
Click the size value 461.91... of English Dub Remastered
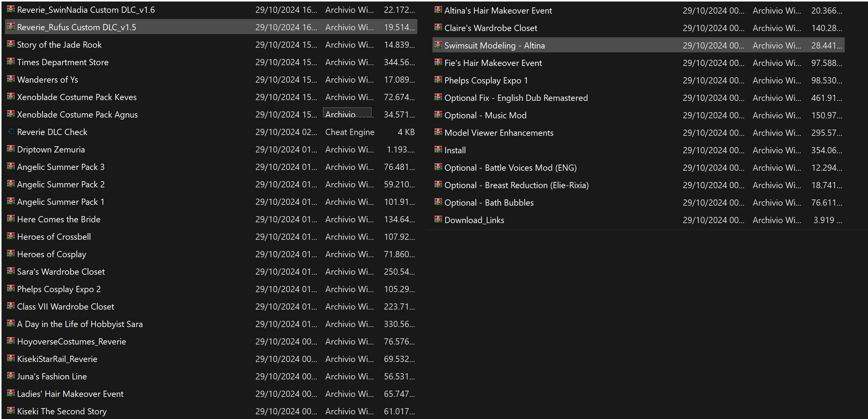(x=826, y=98)
